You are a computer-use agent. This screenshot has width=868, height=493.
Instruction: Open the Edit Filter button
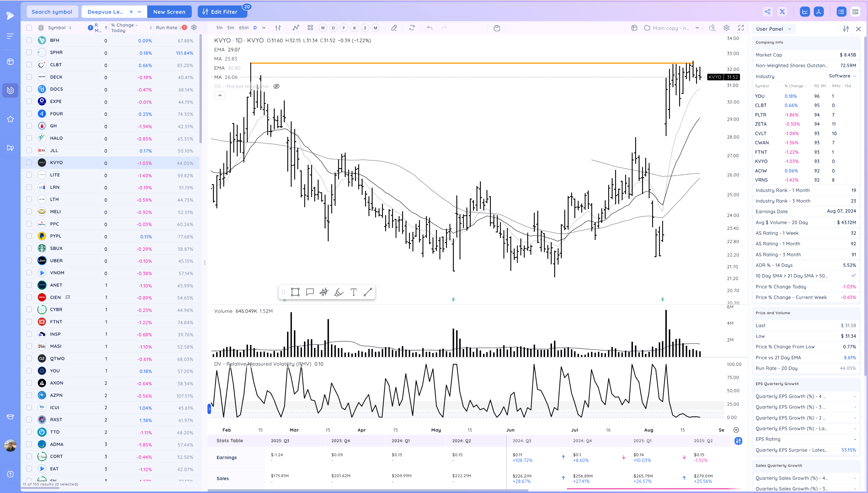point(222,12)
